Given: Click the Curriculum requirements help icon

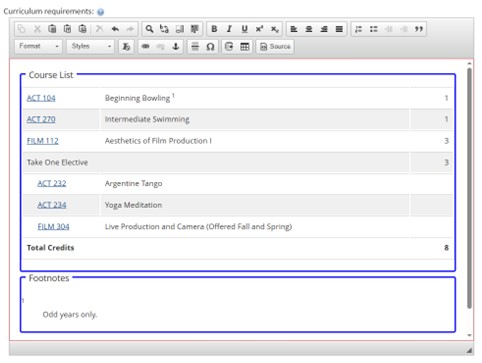Looking at the screenshot, I should point(100,12).
